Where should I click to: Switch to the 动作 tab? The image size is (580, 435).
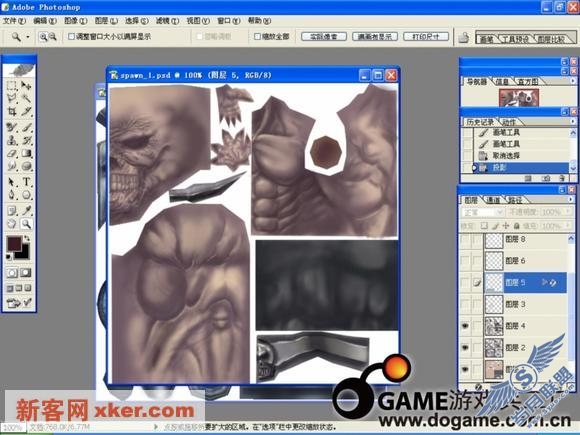[509, 122]
